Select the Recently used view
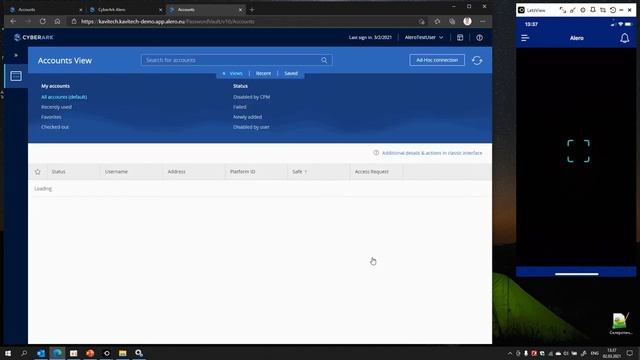The width and height of the screenshot is (640, 360). click(x=56, y=107)
